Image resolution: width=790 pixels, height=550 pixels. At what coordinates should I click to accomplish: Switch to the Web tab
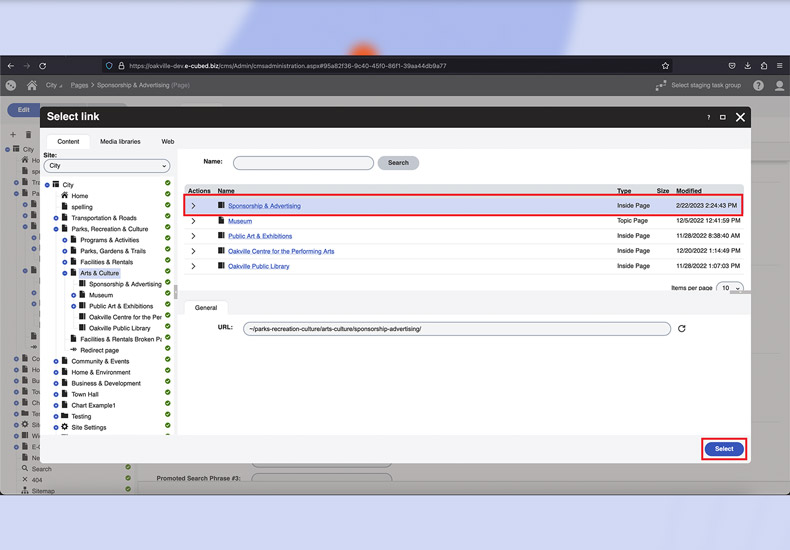pos(168,142)
